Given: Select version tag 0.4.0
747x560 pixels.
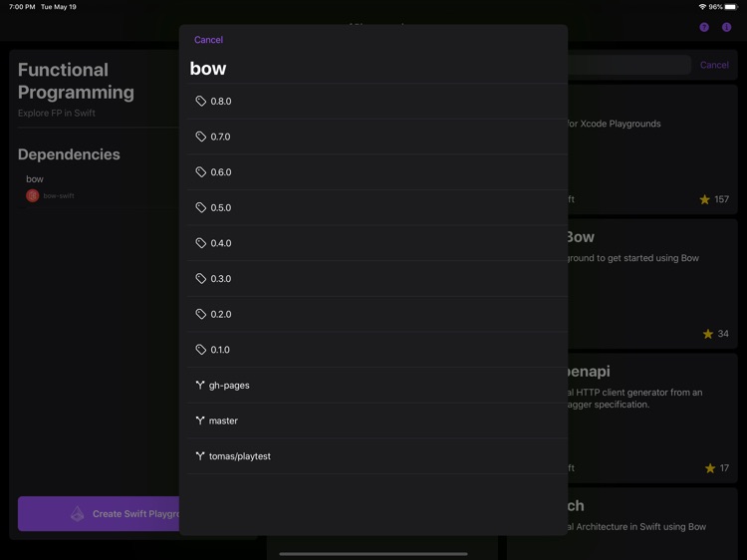Looking at the screenshot, I should 377,243.
